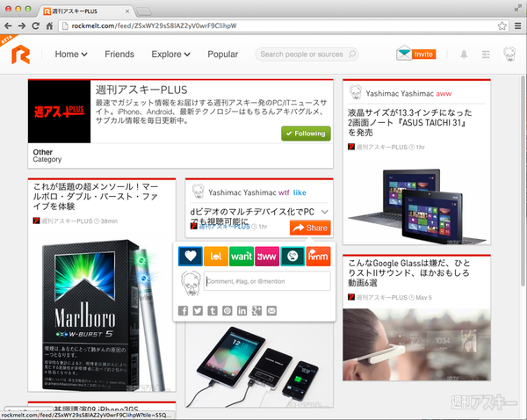Share to Google Plus
The height and width of the screenshot is (420, 527).
tap(256, 311)
